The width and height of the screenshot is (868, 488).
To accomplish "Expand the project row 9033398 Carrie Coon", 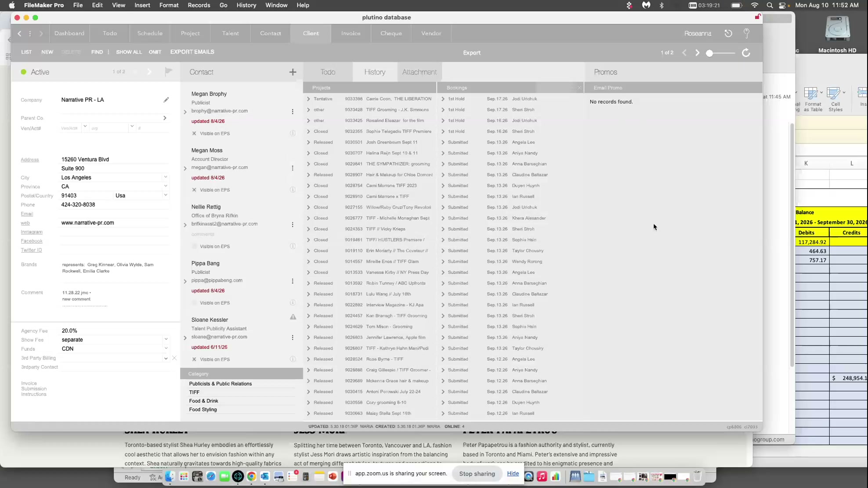I will [308, 99].
